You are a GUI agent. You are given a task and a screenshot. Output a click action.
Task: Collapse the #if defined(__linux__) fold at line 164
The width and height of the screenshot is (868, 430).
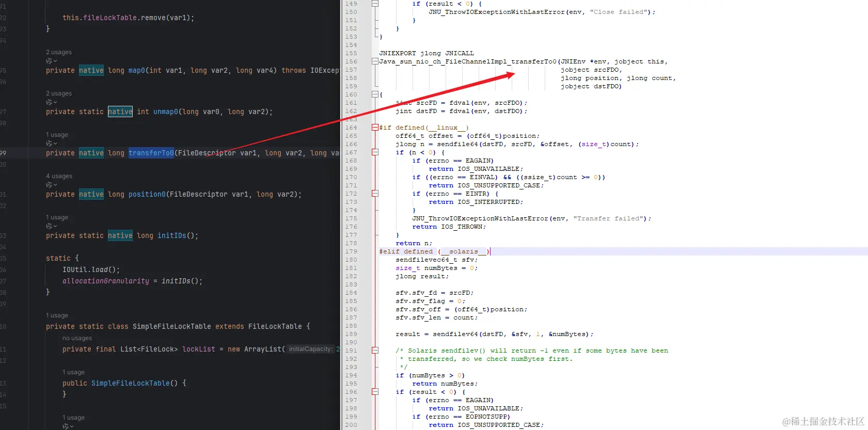[375, 128]
